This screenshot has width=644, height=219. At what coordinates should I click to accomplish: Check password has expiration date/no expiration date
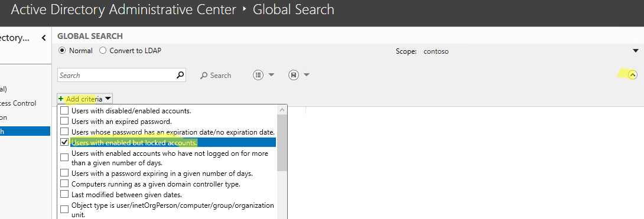tap(64, 132)
